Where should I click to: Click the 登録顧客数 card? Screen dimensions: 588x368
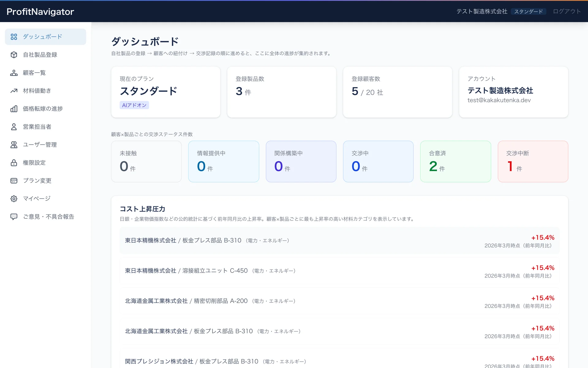pos(398,92)
